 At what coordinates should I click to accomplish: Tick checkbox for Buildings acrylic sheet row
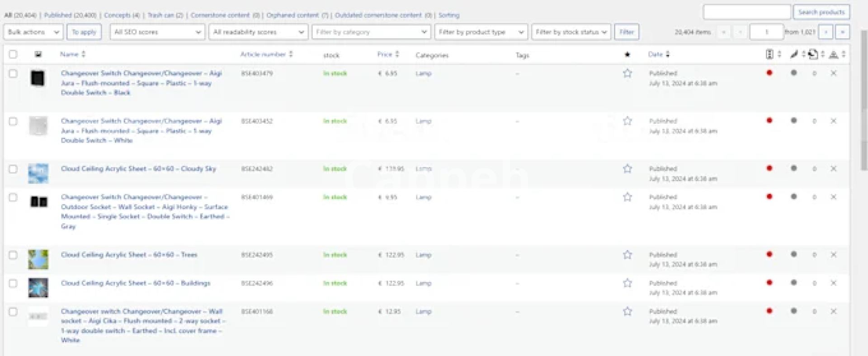[x=13, y=284]
